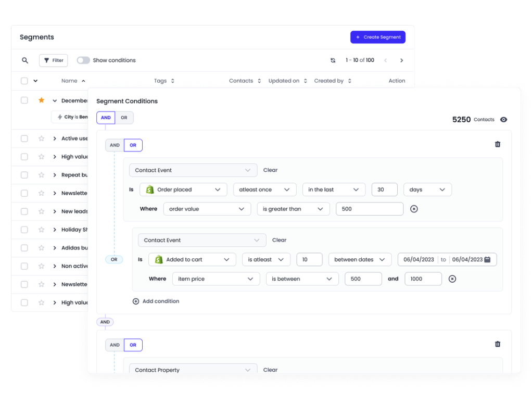Open the date picker calendar icon
Viewport: 532px width, 404px height.
(x=487, y=260)
